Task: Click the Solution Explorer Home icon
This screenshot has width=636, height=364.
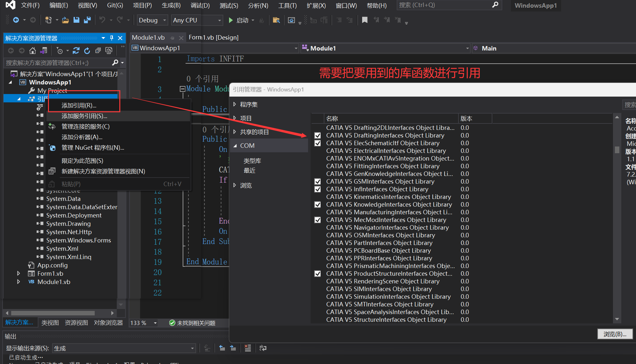Action: pyautogui.click(x=32, y=51)
